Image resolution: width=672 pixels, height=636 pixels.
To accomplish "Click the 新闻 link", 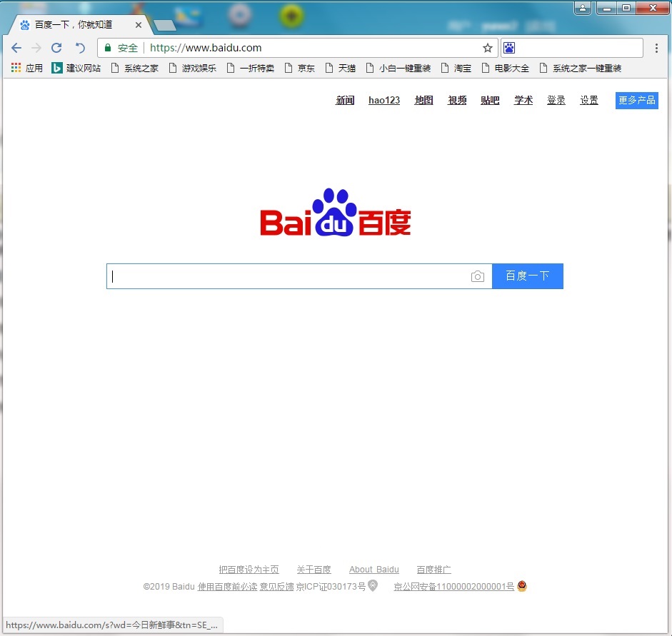I will coord(345,100).
